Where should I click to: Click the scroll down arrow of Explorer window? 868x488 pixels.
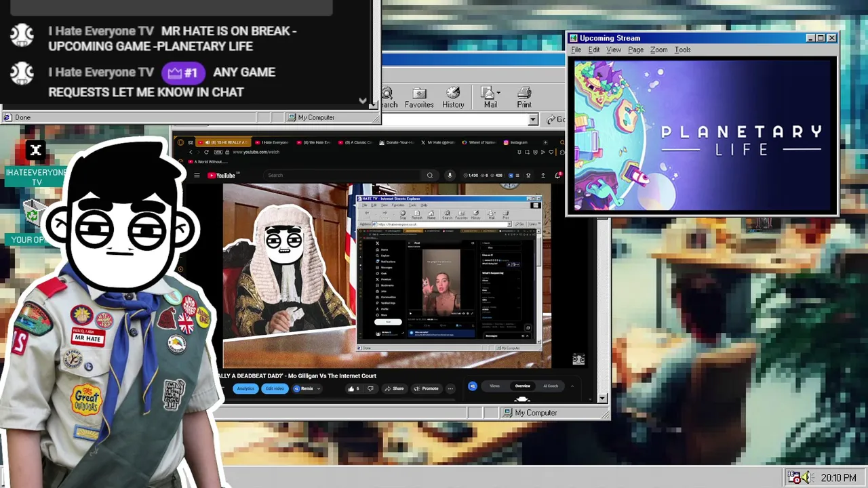603,399
